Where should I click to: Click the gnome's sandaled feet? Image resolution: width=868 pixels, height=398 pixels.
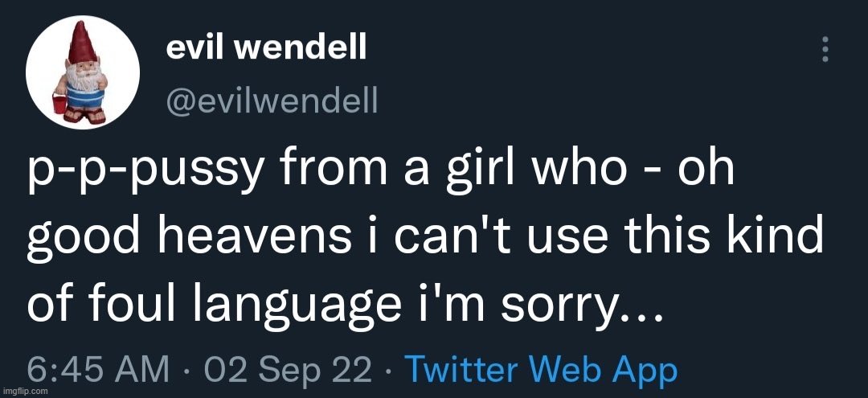(x=84, y=116)
